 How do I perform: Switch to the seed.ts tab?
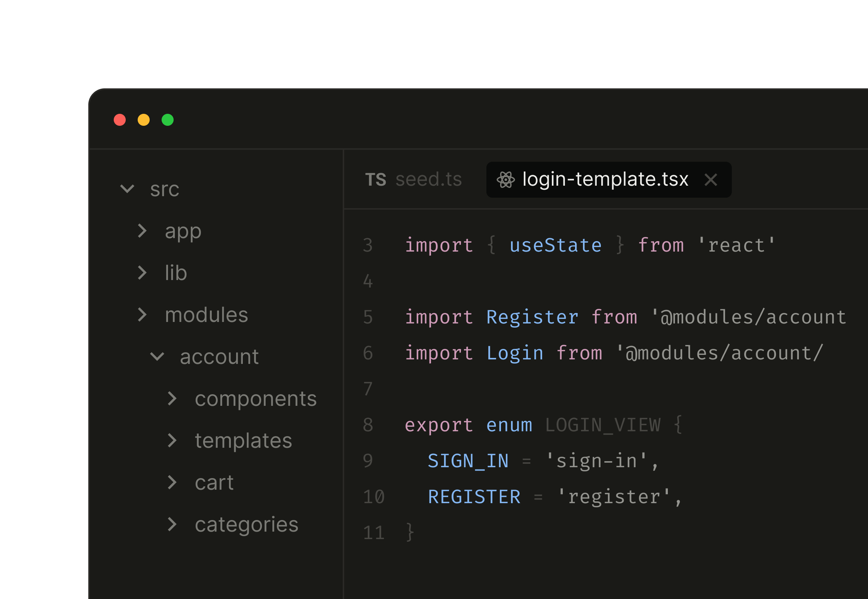413,179
